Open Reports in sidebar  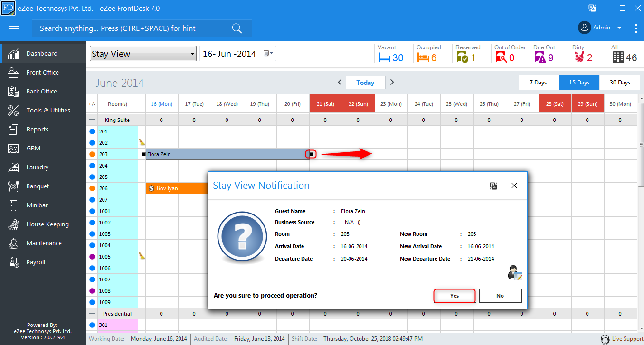pyautogui.click(x=43, y=129)
